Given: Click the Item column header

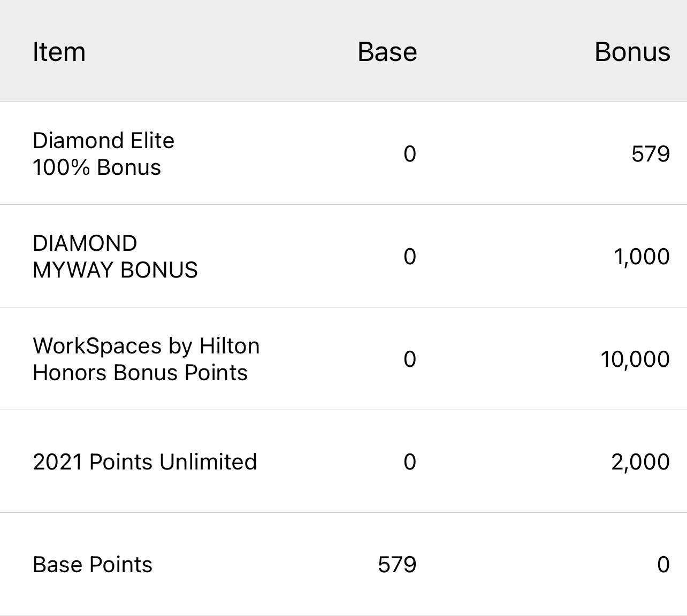Looking at the screenshot, I should click(59, 52).
